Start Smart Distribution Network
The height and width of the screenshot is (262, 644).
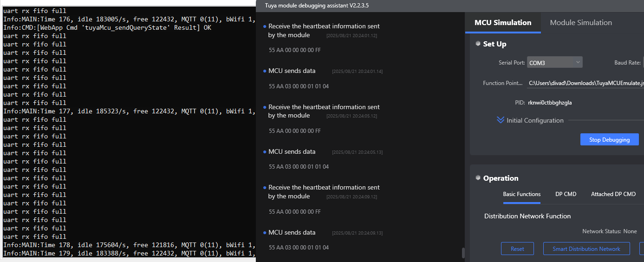coord(586,249)
